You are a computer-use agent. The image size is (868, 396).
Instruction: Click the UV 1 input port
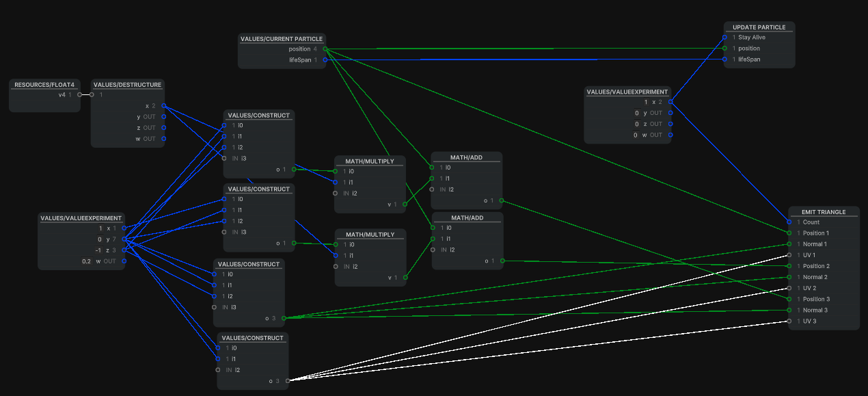[x=789, y=255]
